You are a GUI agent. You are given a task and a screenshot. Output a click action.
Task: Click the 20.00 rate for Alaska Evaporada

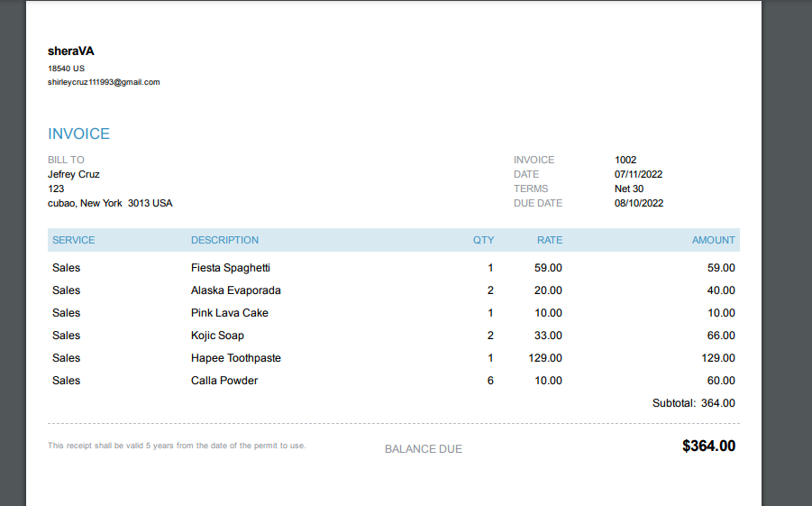(548, 290)
